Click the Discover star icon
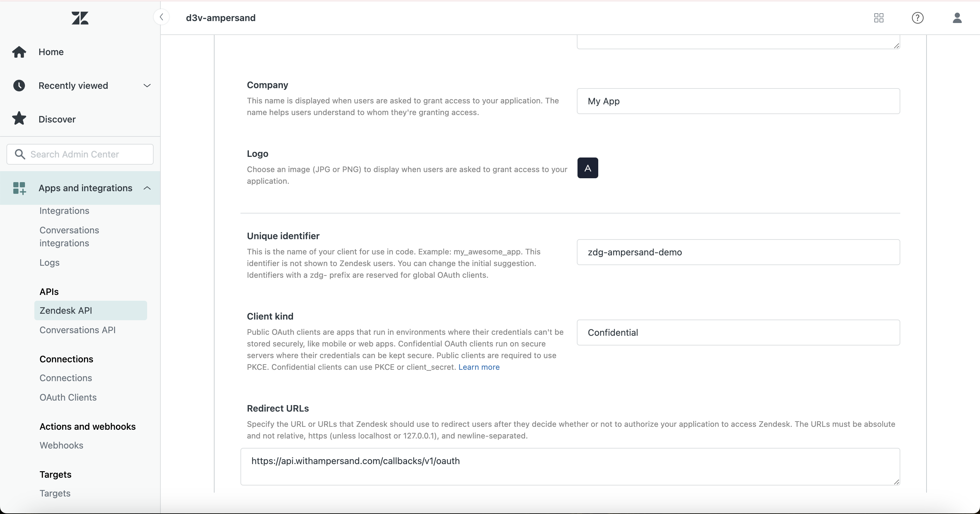This screenshot has width=980, height=514. (x=19, y=118)
